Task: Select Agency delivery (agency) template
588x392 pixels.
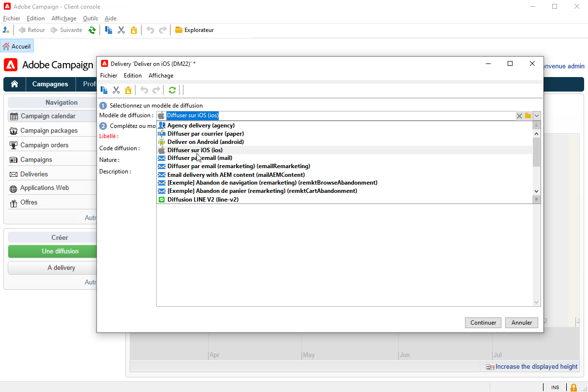Action: coord(344,125)
